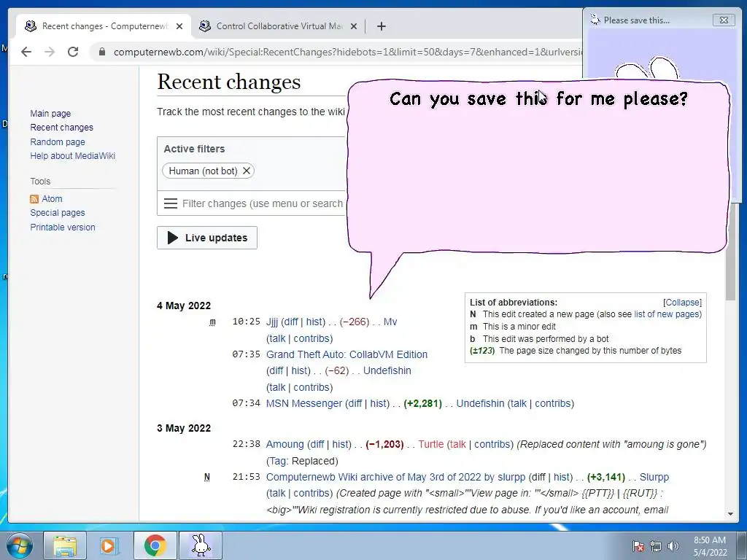
Task: Collapse the List of abbreviations box
Action: 682,303
